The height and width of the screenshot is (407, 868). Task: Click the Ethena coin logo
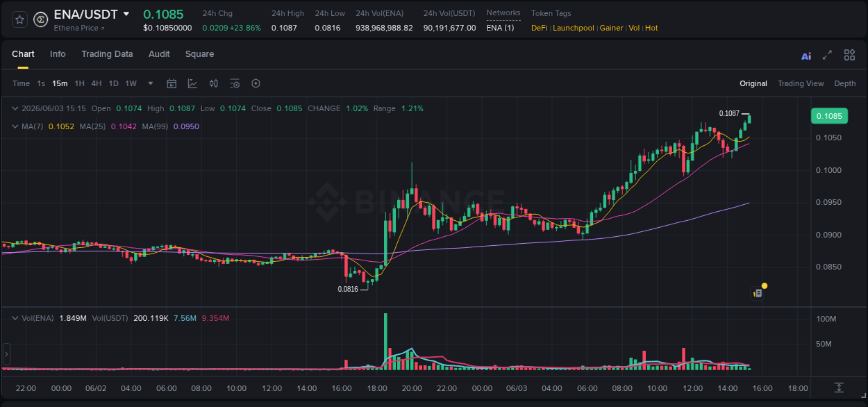41,19
